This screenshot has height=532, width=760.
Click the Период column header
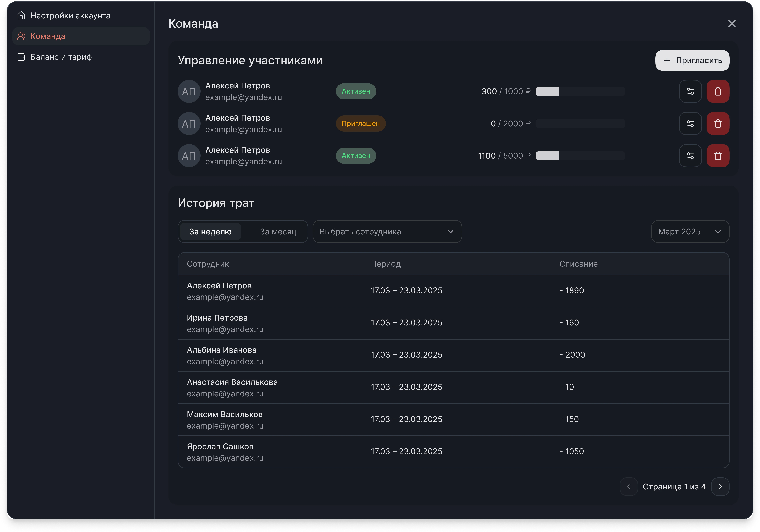[385, 264]
